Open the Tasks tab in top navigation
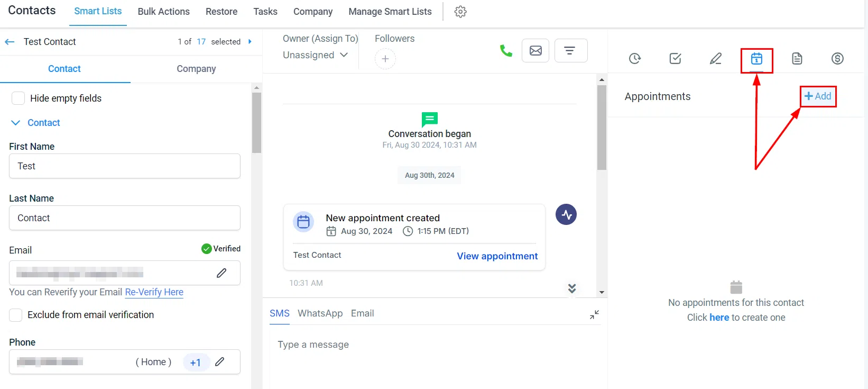Image resolution: width=868 pixels, height=389 pixels. point(265,12)
